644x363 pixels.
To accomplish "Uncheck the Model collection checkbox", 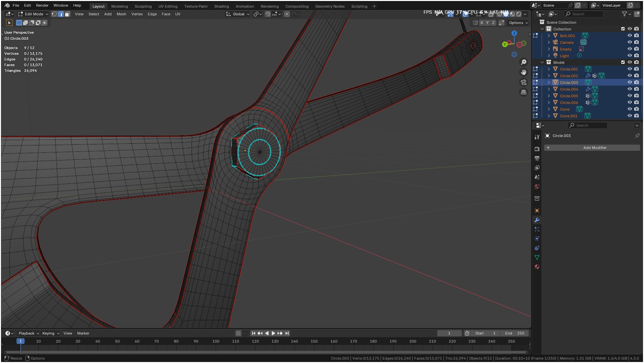I will pyautogui.click(x=623, y=63).
